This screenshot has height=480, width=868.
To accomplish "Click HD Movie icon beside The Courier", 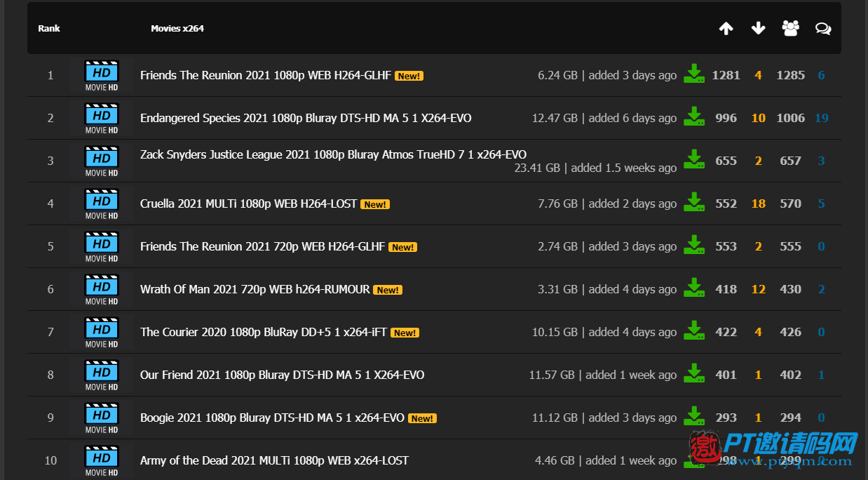I will pyautogui.click(x=102, y=333).
